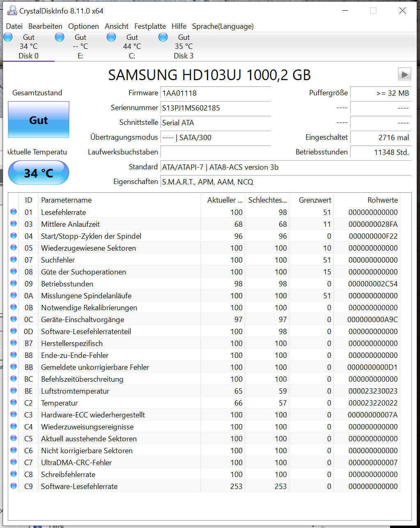The image size is (420, 528).
Task: Open the Sprache(Language) menu
Action: [223, 26]
